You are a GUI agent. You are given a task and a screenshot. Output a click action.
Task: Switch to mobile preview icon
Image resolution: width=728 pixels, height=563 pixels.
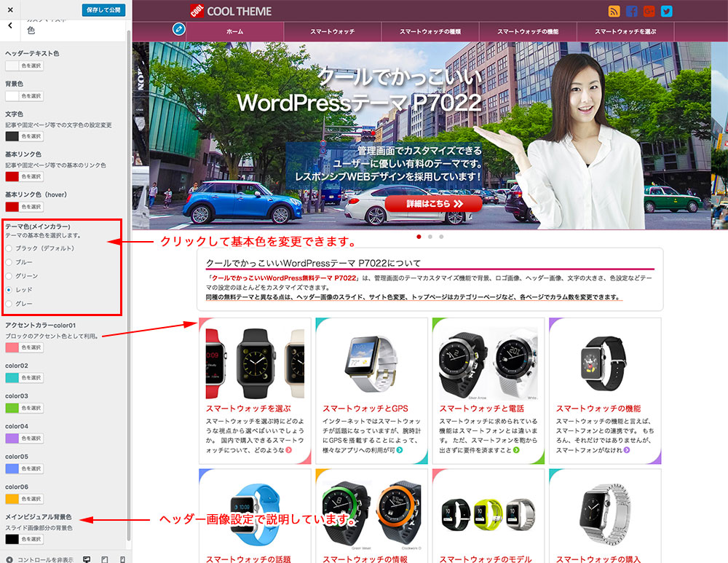point(122,559)
